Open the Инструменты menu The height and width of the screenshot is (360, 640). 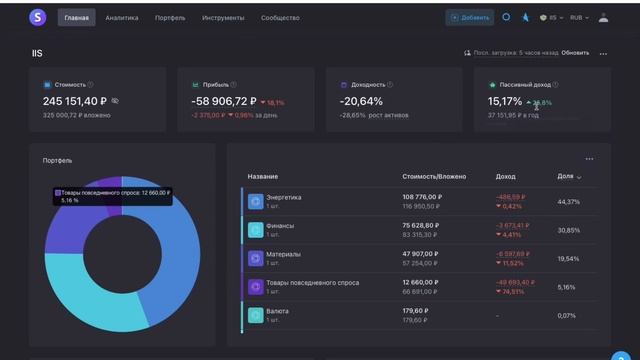223,18
